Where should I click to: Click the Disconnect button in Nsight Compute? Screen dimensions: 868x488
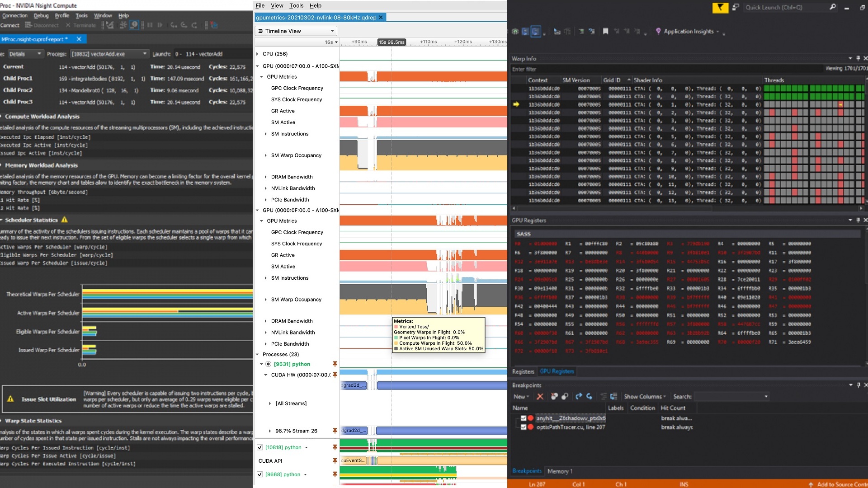(x=42, y=25)
